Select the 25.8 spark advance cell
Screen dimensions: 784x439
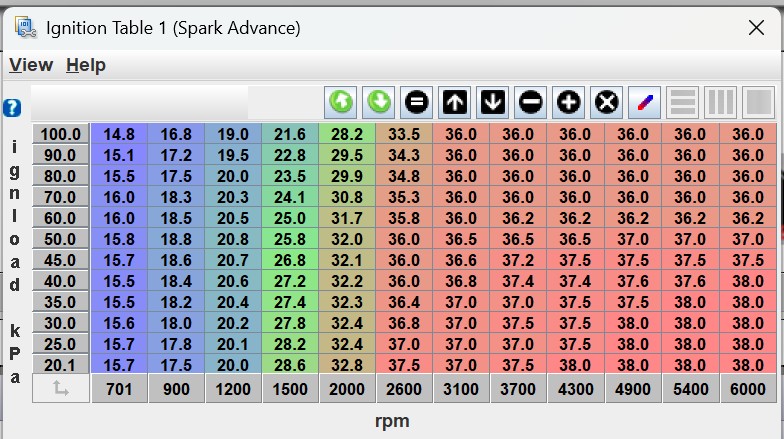pos(290,239)
